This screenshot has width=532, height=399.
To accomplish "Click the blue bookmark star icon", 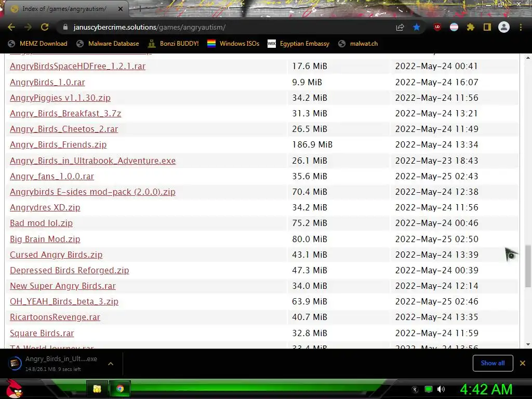I will (417, 28).
